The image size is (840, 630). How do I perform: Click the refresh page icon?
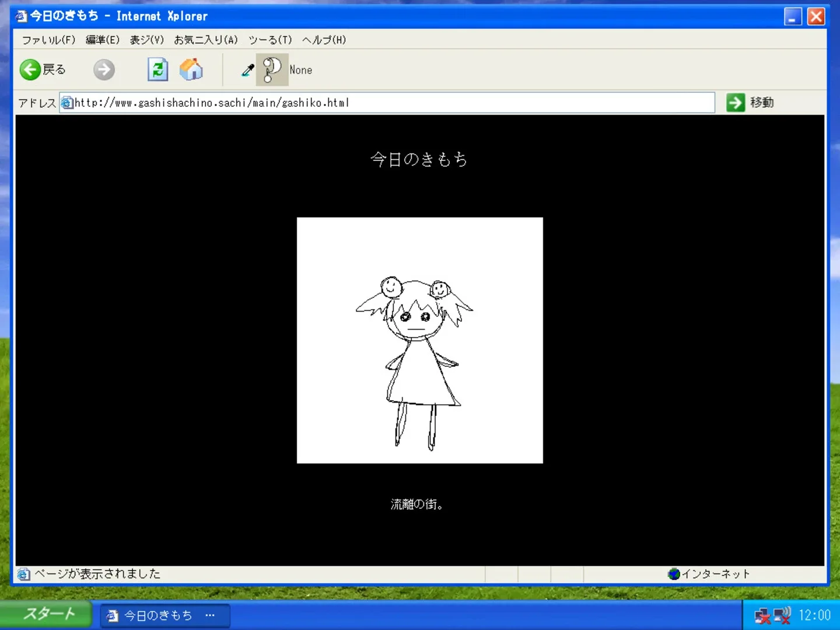tap(157, 69)
